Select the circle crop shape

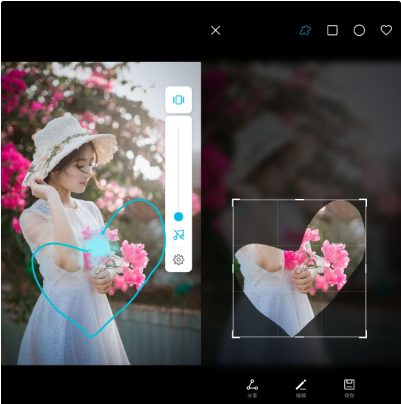[359, 31]
